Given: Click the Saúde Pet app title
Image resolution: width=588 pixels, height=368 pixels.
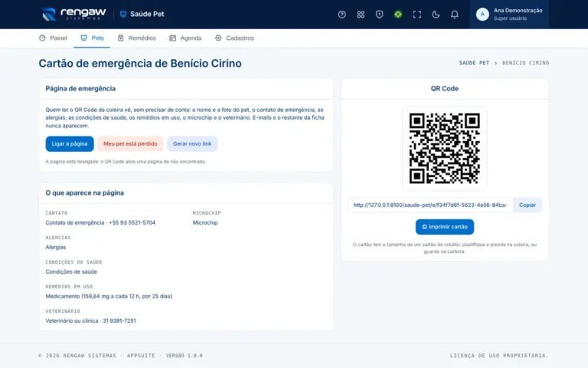Looking at the screenshot, I should pos(147,15).
